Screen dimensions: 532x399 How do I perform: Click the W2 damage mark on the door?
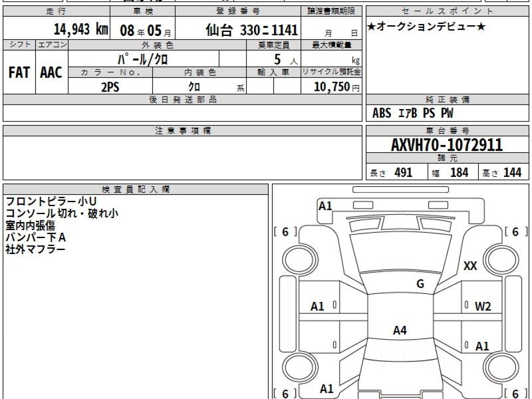tap(483, 306)
